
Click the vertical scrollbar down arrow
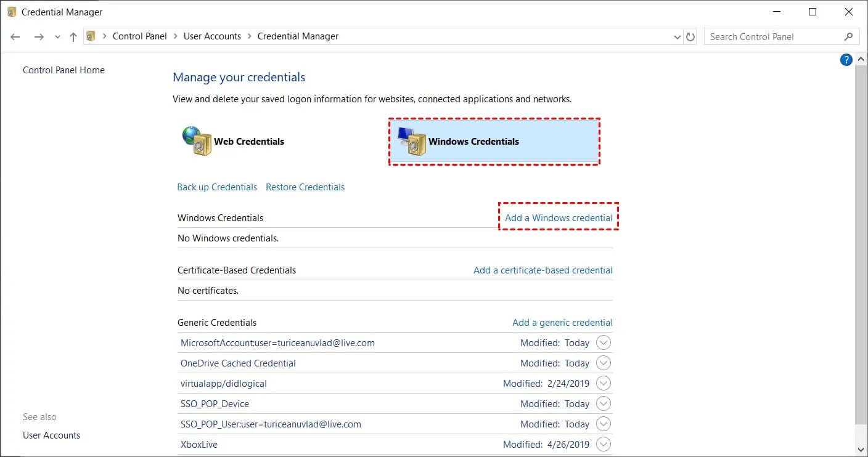click(x=861, y=450)
